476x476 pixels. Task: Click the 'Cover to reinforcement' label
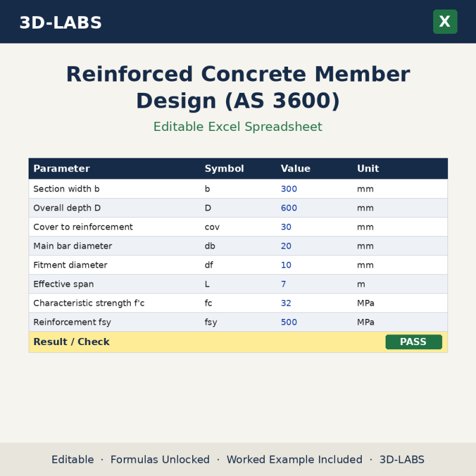pos(83,227)
